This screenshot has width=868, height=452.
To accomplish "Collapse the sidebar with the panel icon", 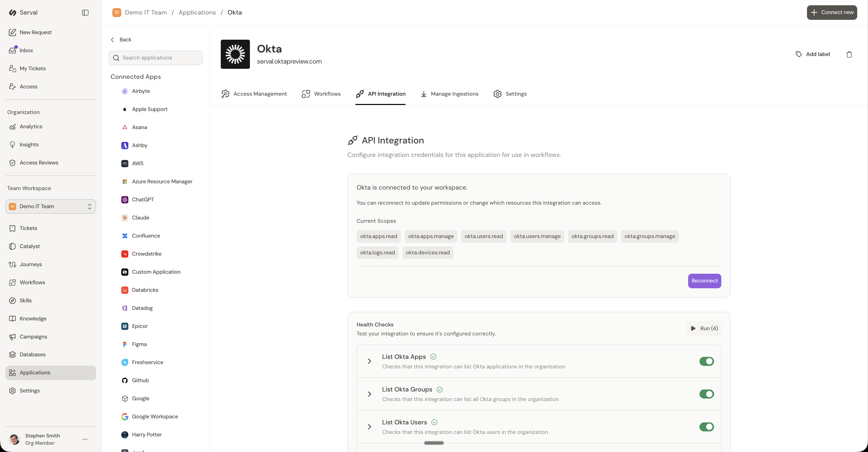I will click(x=85, y=13).
